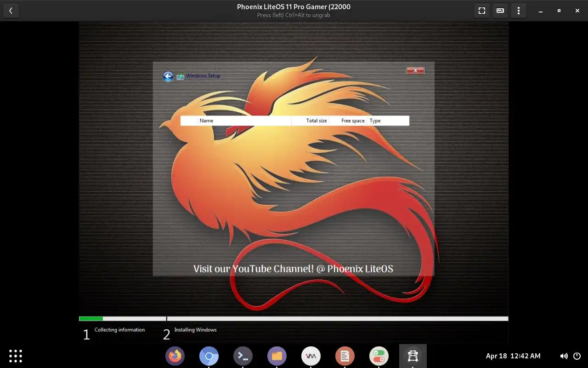Enter fullscreen mode for the virtual machine
This screenshot has height=368, width=588.
(x=482, y=11)
